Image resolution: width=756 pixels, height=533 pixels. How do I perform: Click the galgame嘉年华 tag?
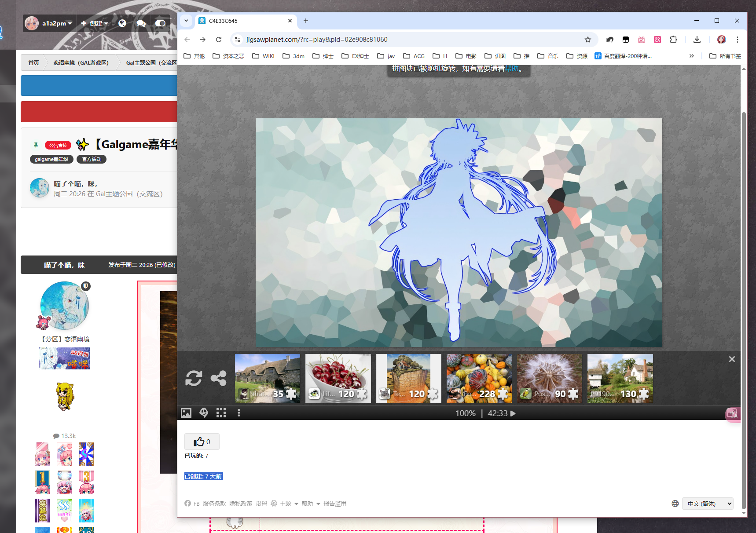pyautogui.click(x=51, y=159)
